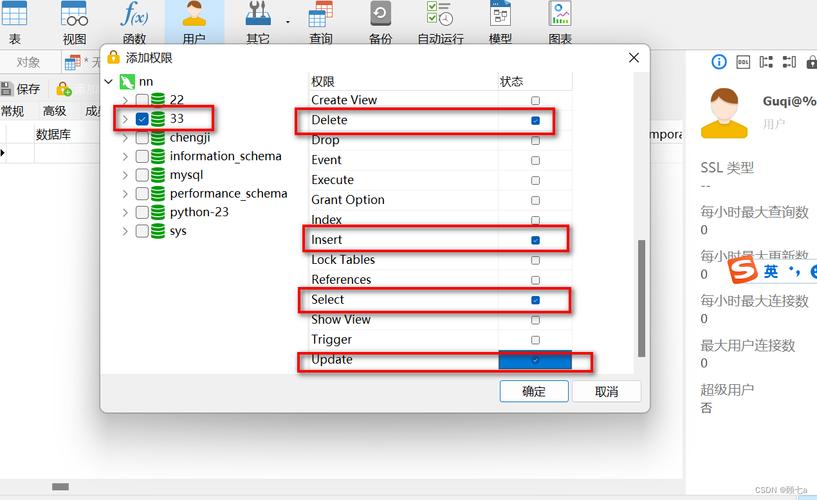
Task: Select the User (用户) toolbar icon
Action: [x=194, y=23]
